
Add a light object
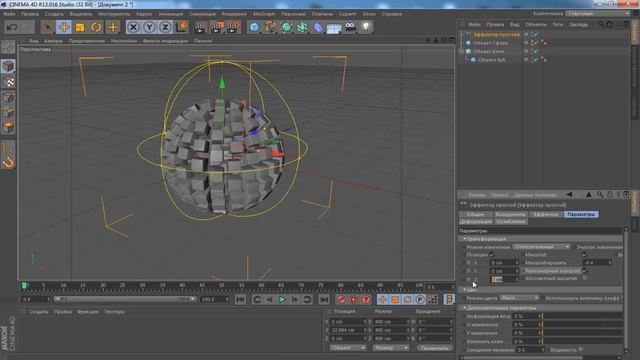click(366, 27)
